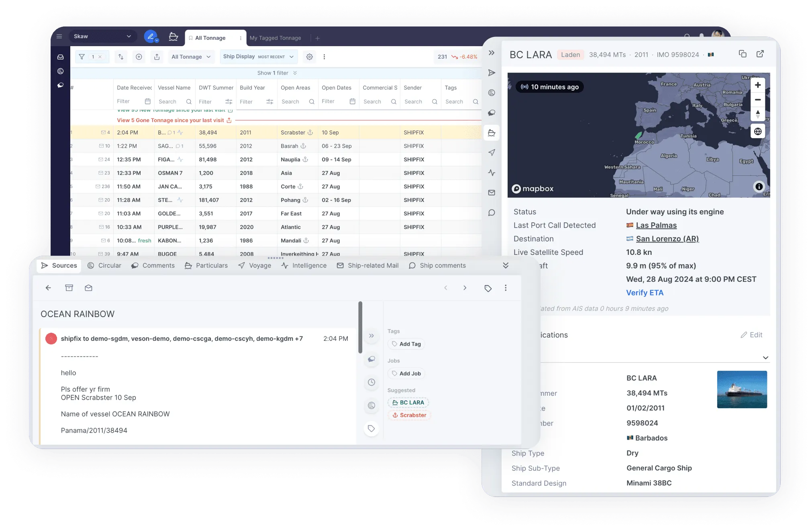Click the tag icon in email header

488,288
